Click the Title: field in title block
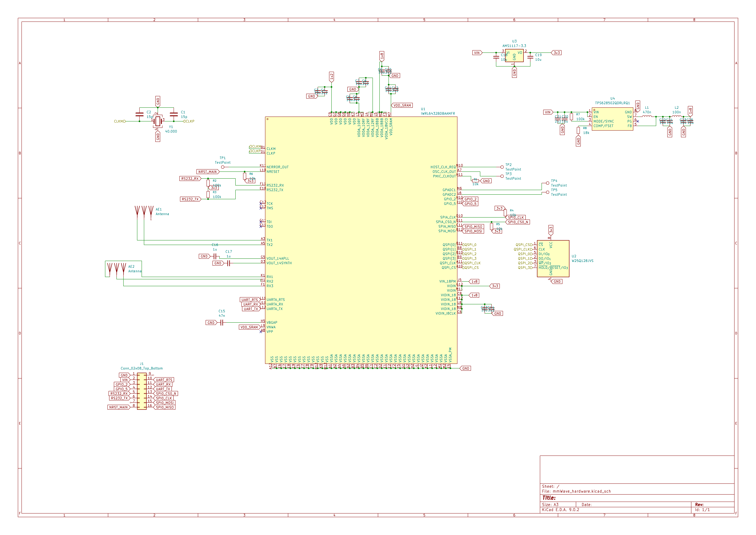Screen dimensions: 756x535 [549, 498]
